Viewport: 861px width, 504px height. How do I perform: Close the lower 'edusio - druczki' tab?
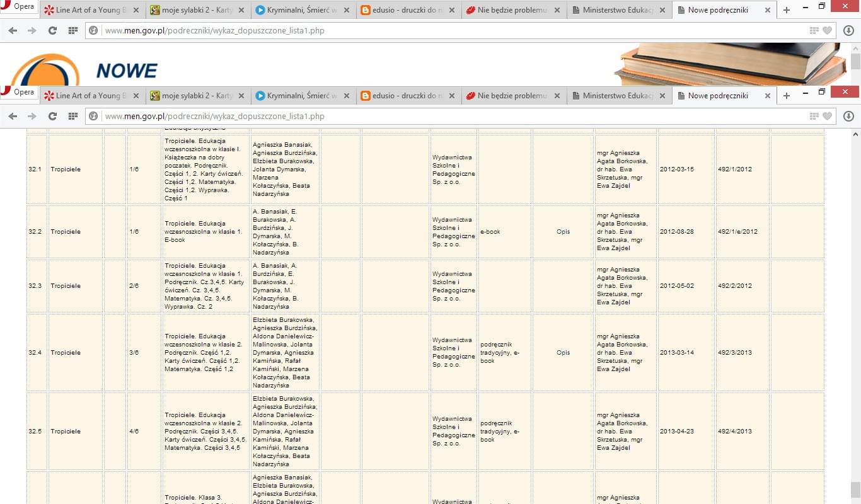coord(451,96)
